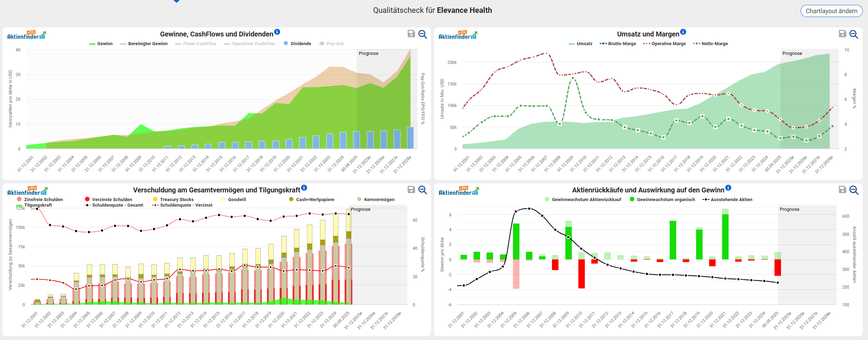Open info icon beside Umsatz und Margen
Viewport: 868px width, 340px height.
(x=683, y=32)
